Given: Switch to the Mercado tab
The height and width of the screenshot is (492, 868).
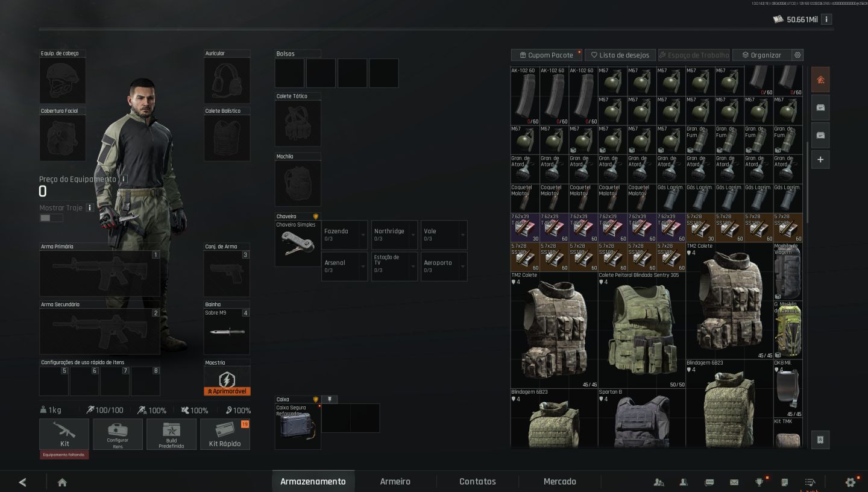Looking at the screenshot, I should tap(559, 481).
